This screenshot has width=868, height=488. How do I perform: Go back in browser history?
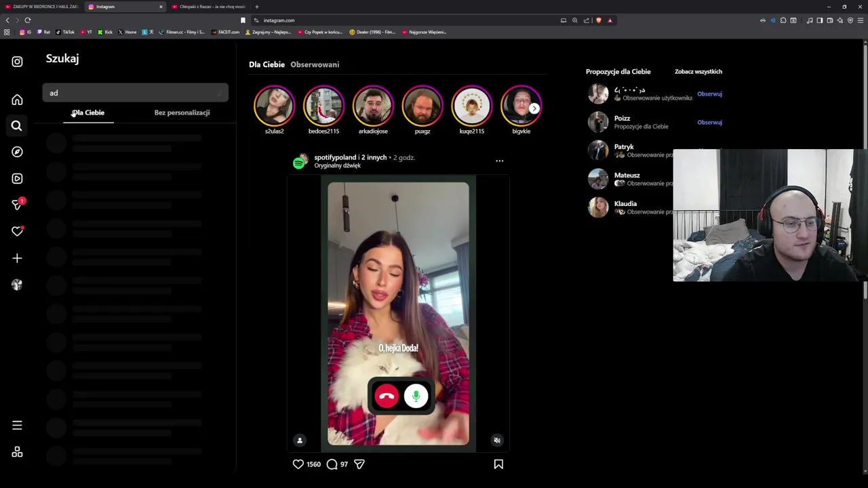tap(7, 20)
